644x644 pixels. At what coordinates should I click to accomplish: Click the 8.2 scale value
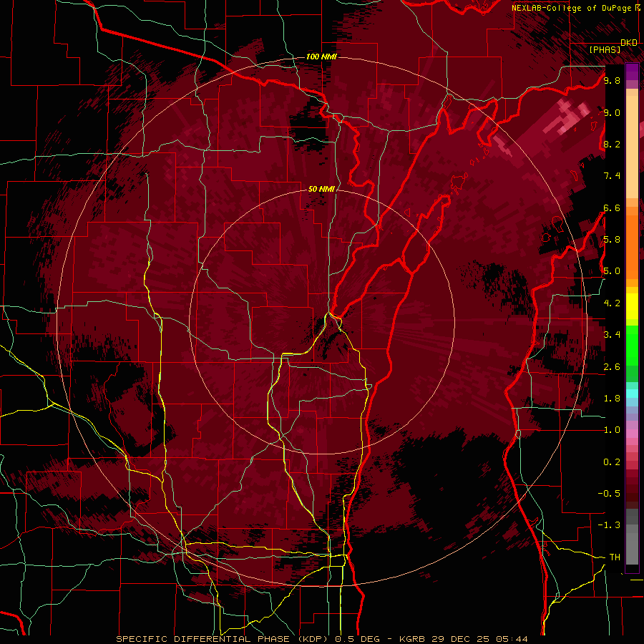pos(612,144)
